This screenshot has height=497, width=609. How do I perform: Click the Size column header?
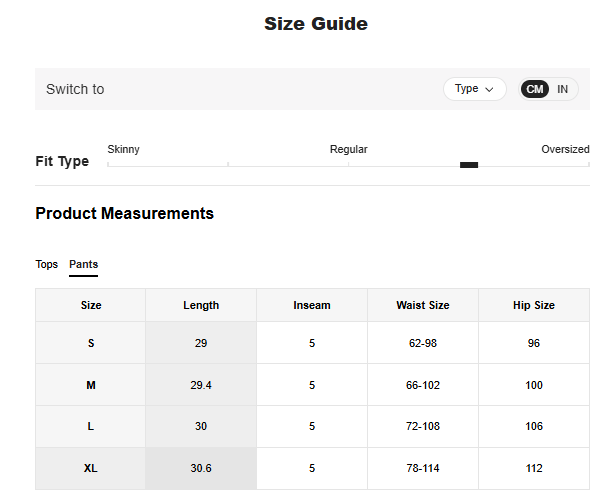[91, 305]
